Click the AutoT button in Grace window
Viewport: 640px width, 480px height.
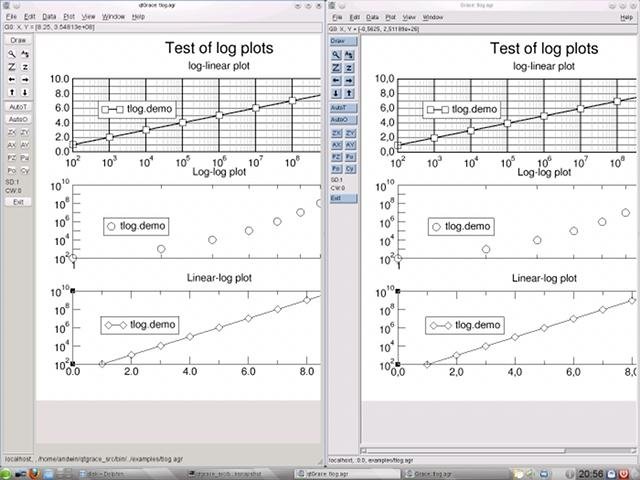pyautogui.click(x=343, y=108)
